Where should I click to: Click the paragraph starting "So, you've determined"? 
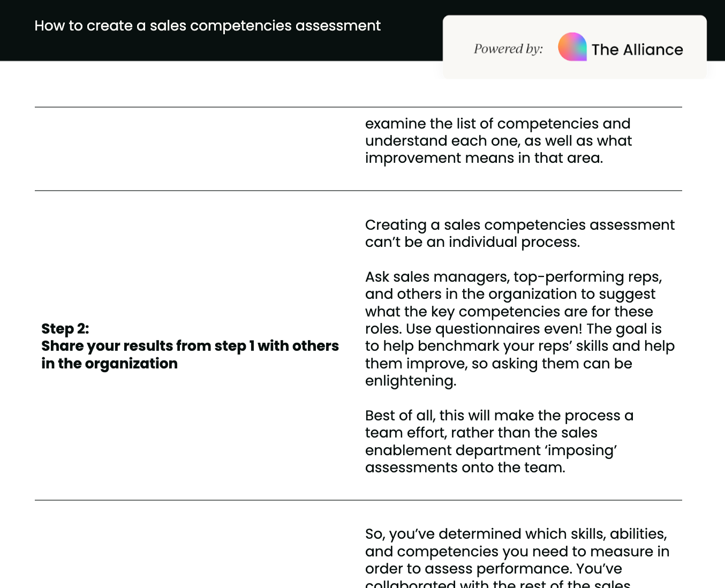[517, 551]
